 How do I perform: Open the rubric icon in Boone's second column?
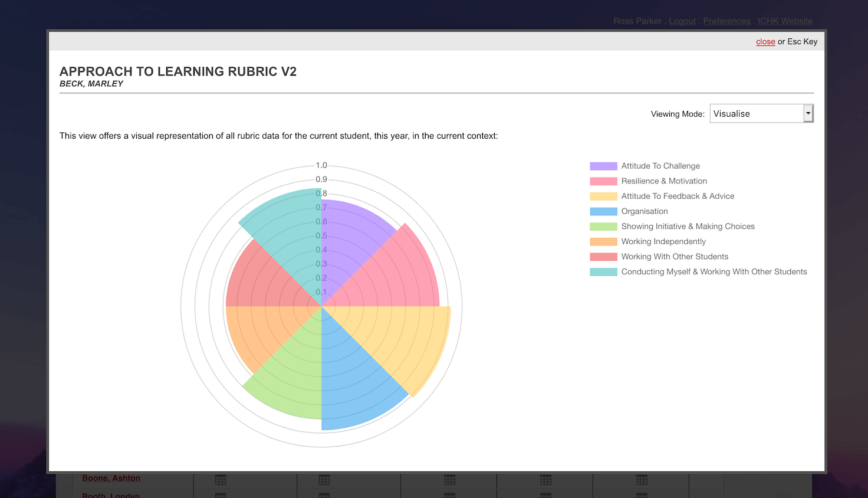pos(324,479)
